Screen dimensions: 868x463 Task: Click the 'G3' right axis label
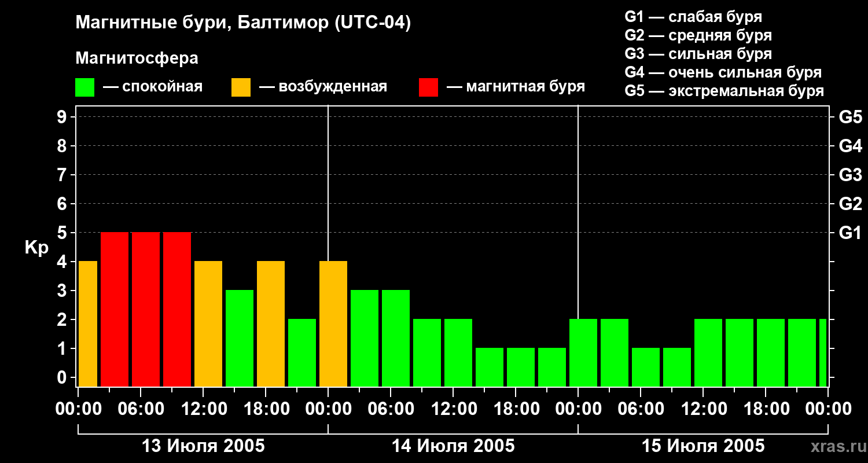click(x=850, y=175)
